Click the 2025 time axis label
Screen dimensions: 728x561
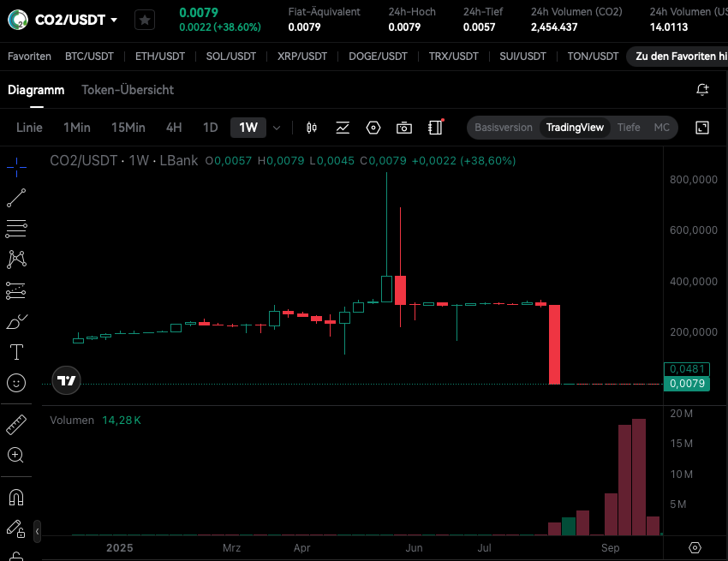119,548
